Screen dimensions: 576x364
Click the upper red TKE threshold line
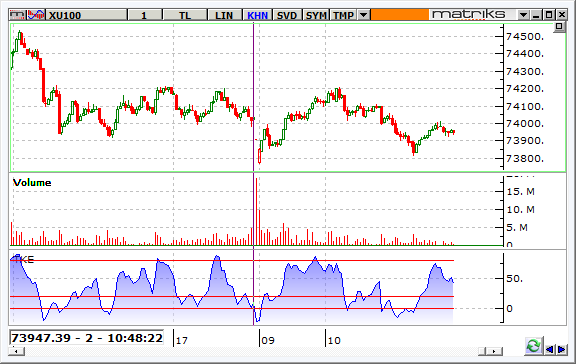(x=232, y=260)
